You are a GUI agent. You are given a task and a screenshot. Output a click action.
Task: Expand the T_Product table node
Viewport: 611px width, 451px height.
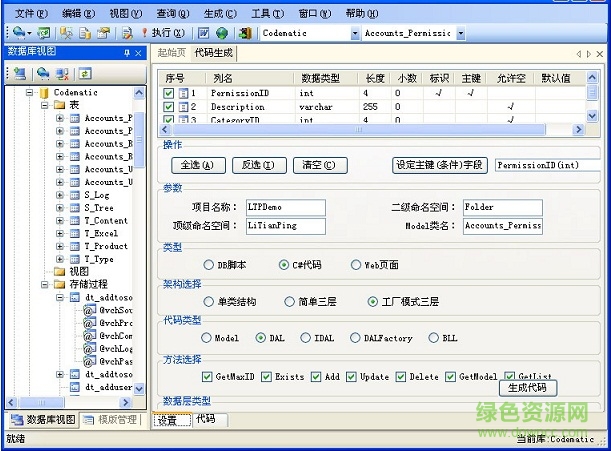(60, 246)
